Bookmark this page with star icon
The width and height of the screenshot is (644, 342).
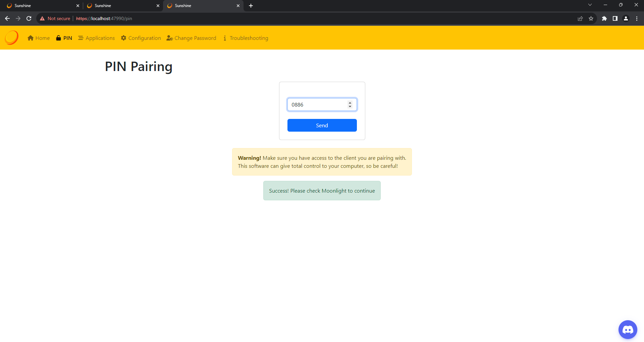click(x=591, y=19)
